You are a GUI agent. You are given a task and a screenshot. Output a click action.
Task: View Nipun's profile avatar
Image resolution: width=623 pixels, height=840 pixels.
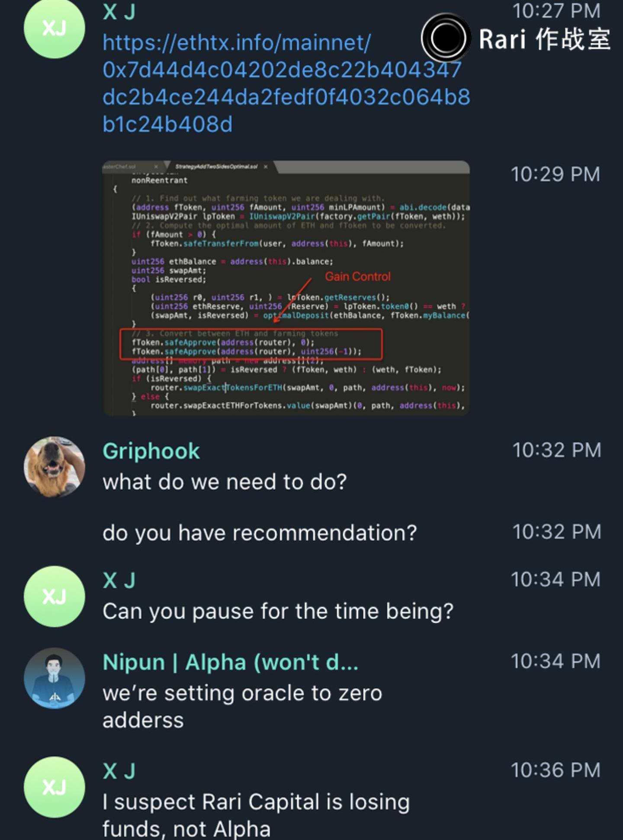click(54, 678)
